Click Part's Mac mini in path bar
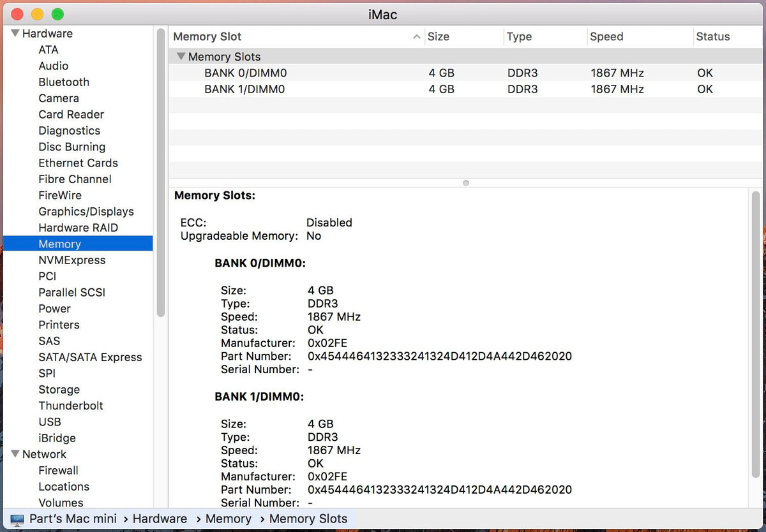 73,519
